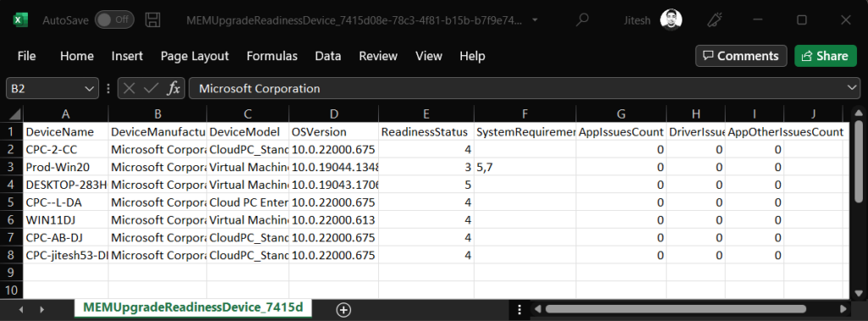Click the green Share button
The image size is (868, 321).
826,56
